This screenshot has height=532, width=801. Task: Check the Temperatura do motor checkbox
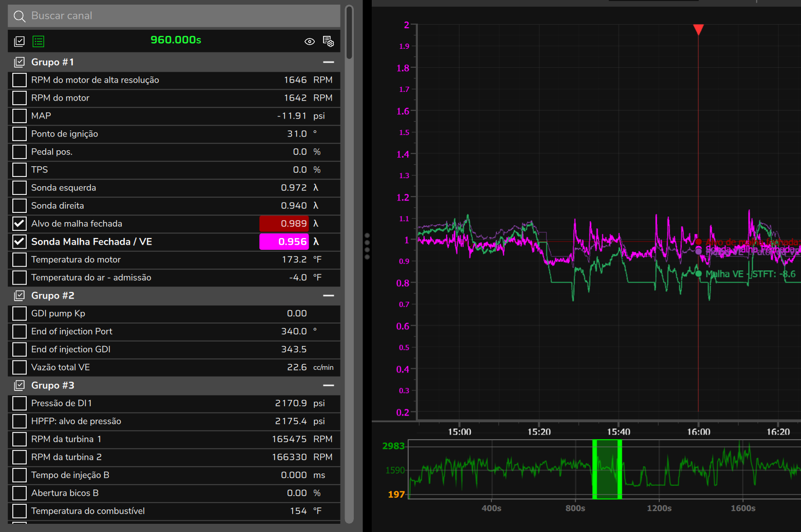(x=20, y=260)
